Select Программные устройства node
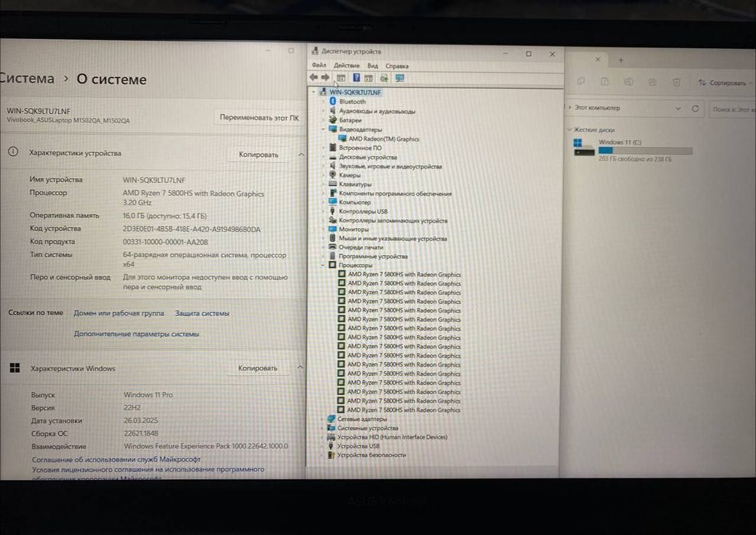This screenshot has height=535, width=756. (373, 256)
